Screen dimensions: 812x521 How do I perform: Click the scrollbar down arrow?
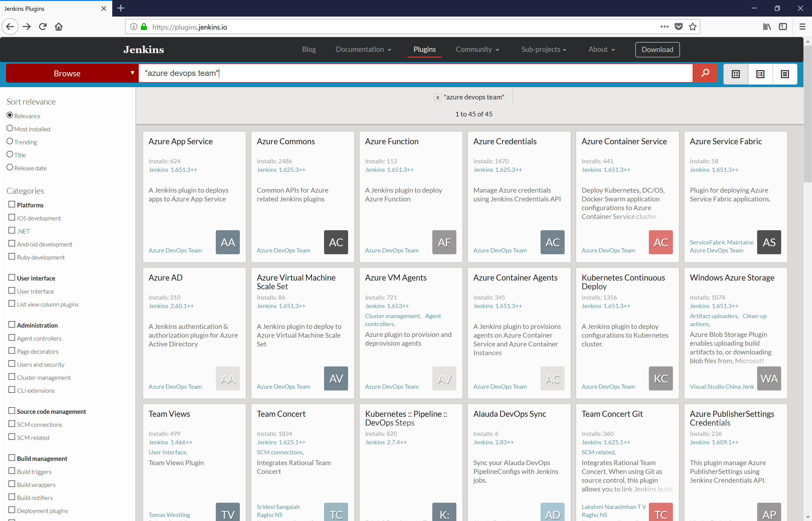point(807,517)
